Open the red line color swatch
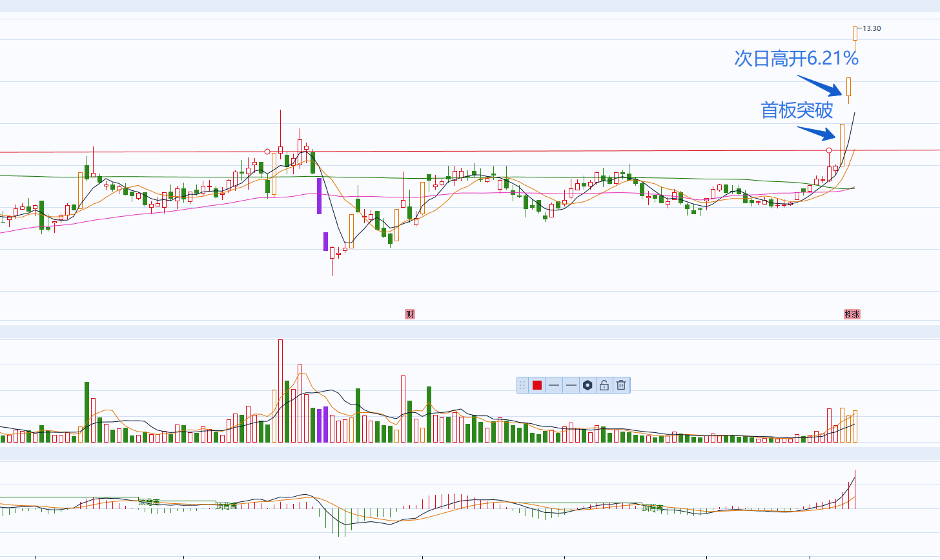The width and height of the screenshot is (940, 560). 537,385
